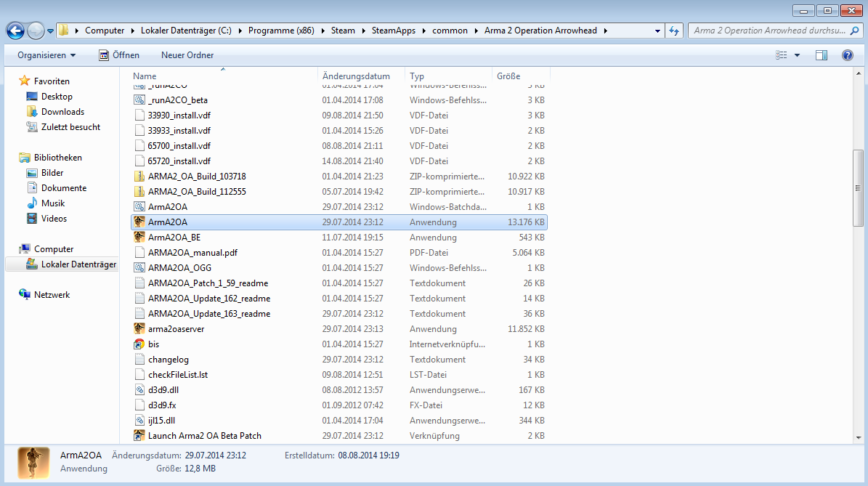Open the Bilder library
The width and height of the screenshot is (868, 486).
(x=52, y=173)
